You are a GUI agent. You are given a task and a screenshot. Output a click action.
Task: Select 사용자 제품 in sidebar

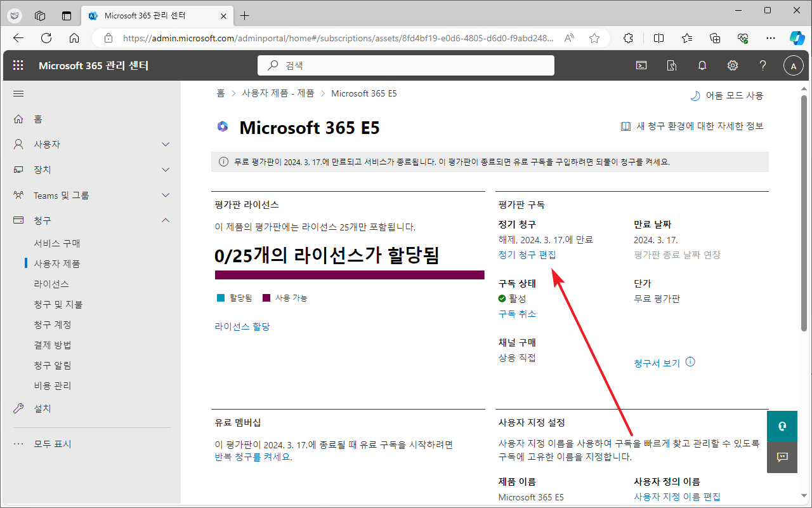coord(57,264)
